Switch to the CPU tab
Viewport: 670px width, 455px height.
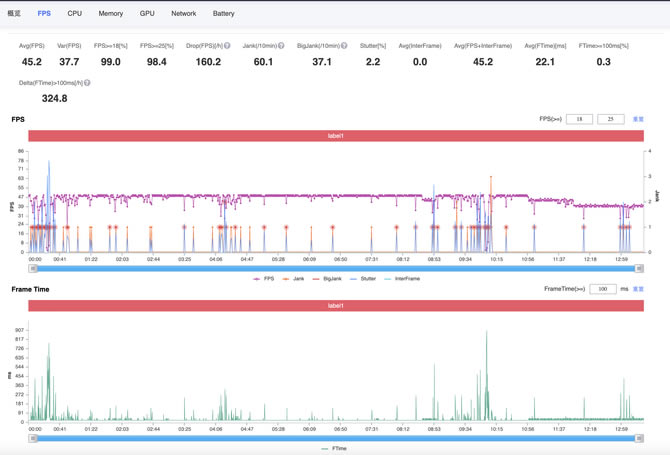[x=75, y=14]
